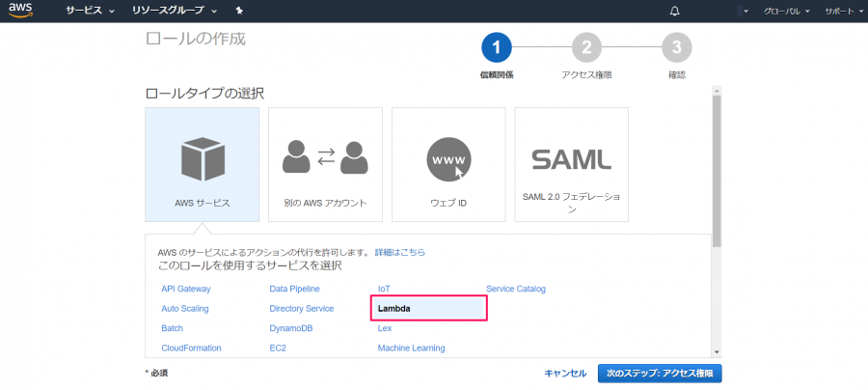The image size is (868, 390).
Task: Select the AWS サービス role type card
Action: click(x=203, y=164)
